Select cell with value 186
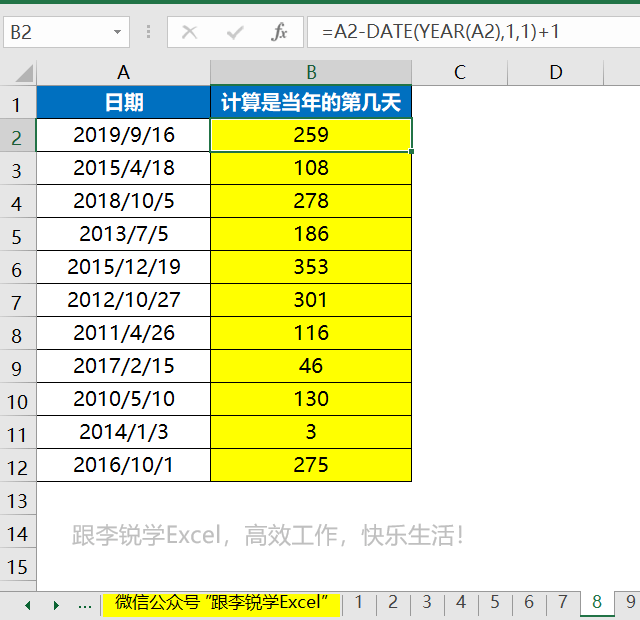 pyautogui.click(x=311, y=234)
